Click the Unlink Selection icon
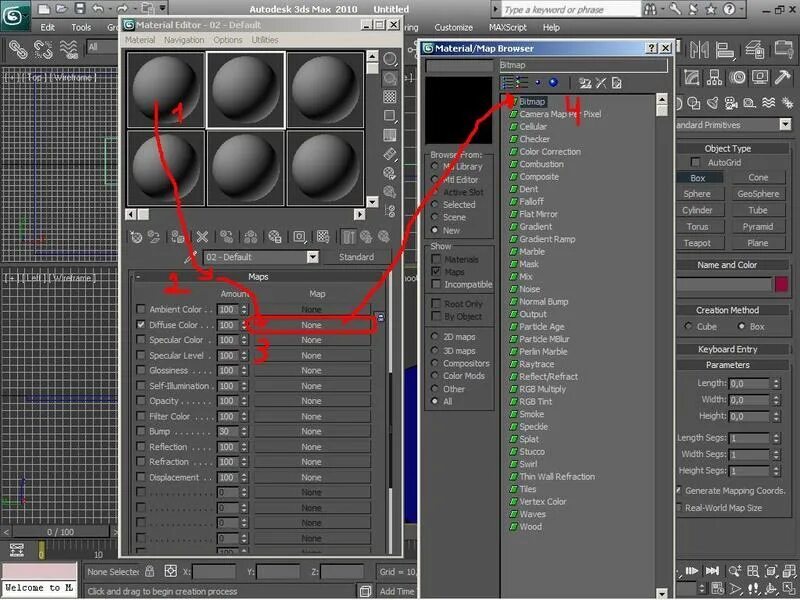The height and width of the screenshot is (600, 800). 43,49
